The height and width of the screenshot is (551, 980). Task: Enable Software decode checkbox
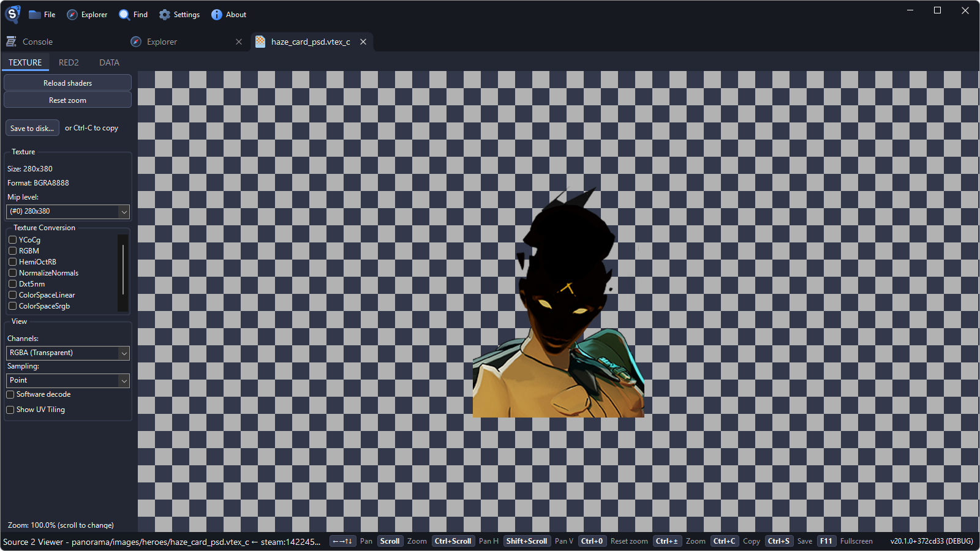10,395
